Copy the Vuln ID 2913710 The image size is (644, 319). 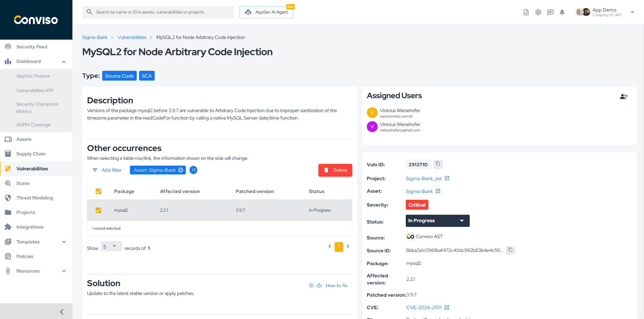[x=438, y=164]
